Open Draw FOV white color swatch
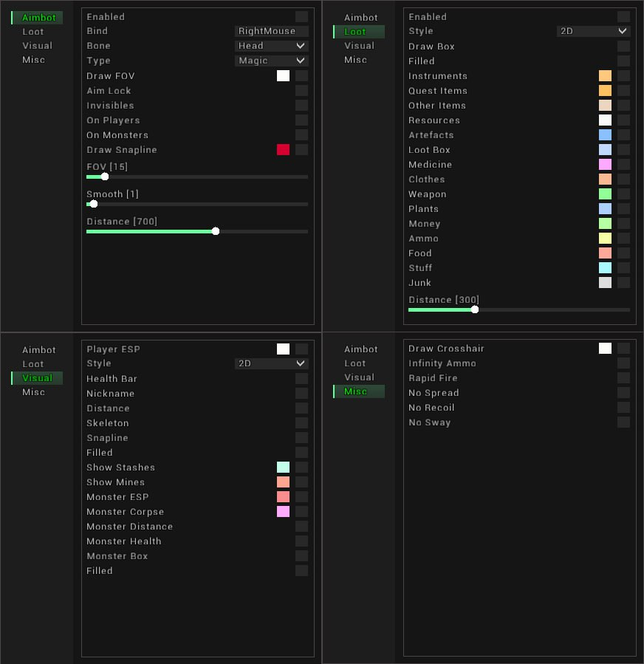 283,75
